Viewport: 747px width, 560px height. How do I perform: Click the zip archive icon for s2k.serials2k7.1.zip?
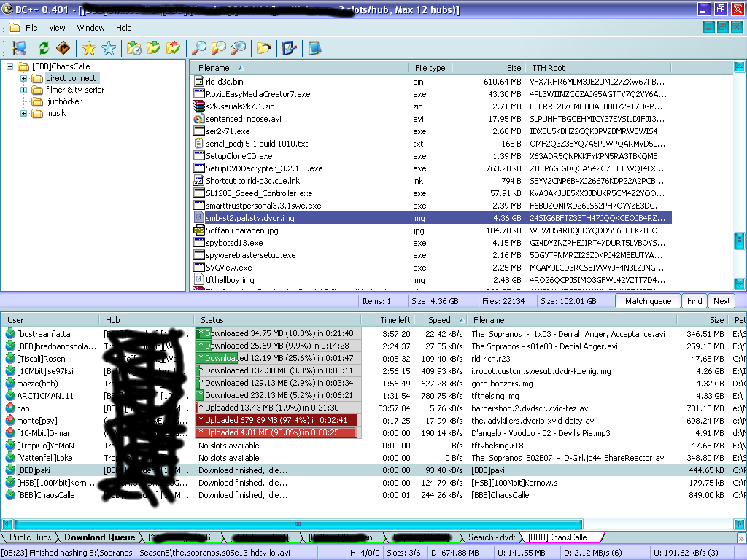pyautogui.click(x=199, y=106)
